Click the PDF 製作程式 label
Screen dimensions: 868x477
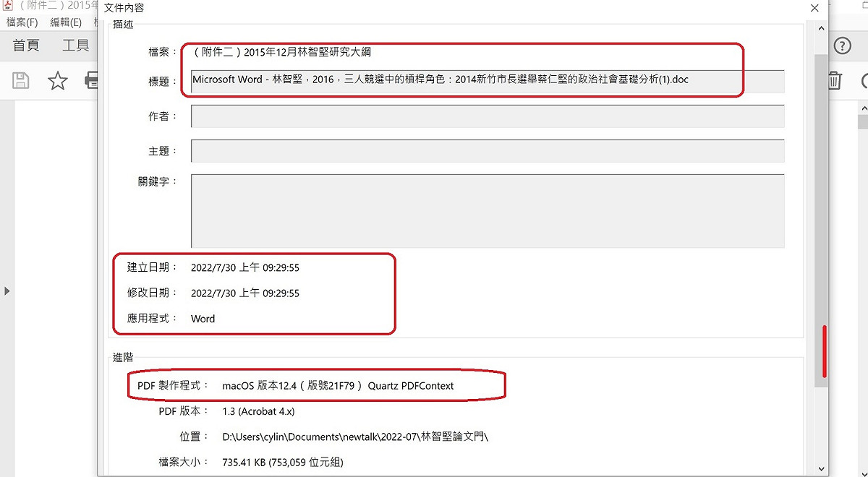pos(174,386)
